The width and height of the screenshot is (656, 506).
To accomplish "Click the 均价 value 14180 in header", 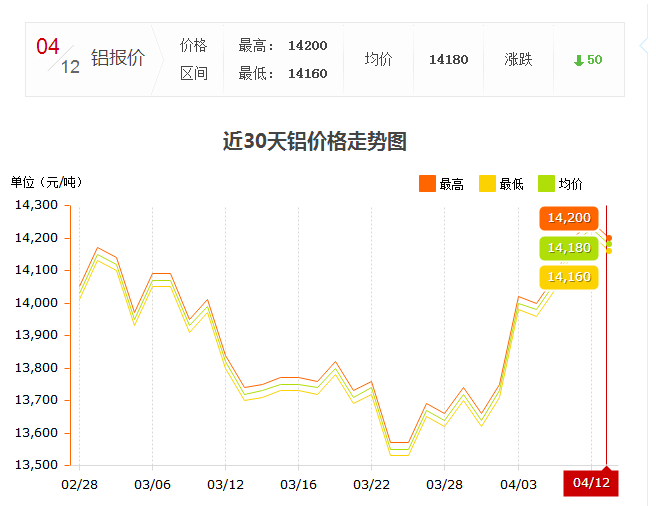I will click(448, 60).
